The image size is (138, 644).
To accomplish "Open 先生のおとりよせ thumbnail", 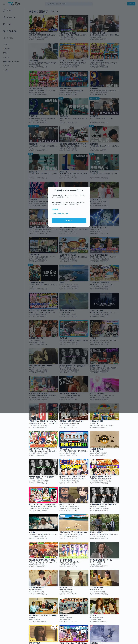I will pos(74,578).
